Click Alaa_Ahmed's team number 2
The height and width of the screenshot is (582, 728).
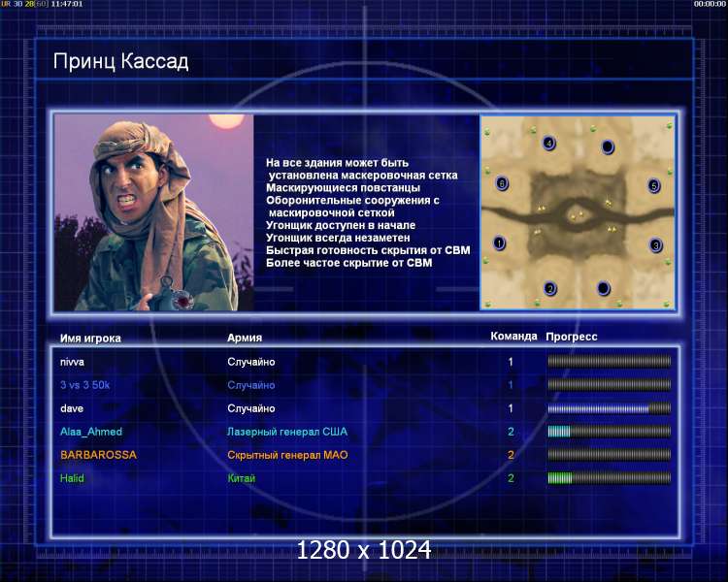point(511,432)
